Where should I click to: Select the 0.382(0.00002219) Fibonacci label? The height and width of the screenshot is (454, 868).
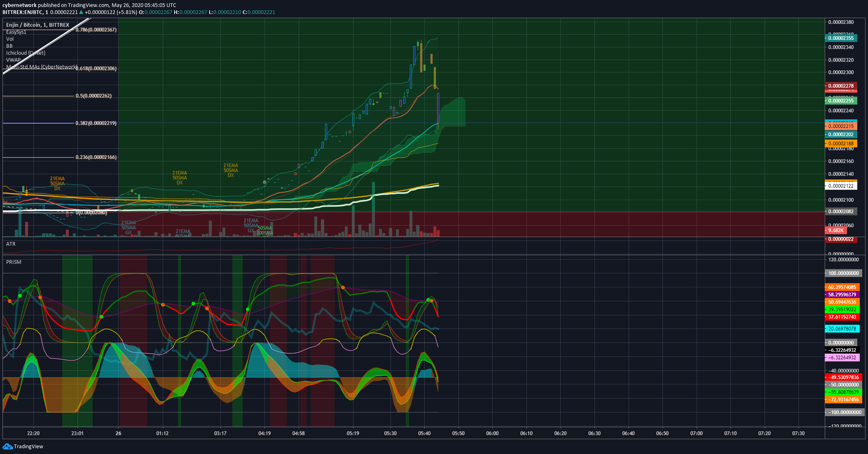click(96, 123)
